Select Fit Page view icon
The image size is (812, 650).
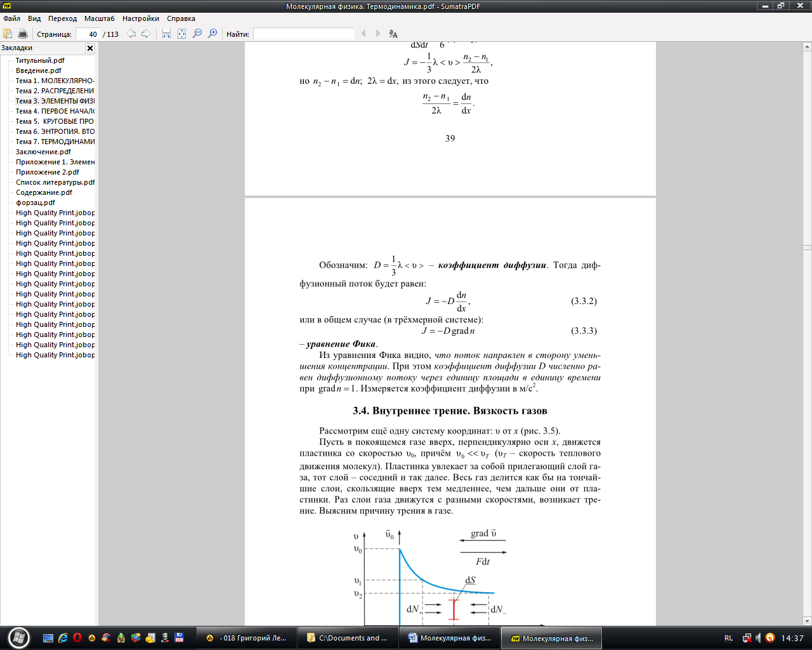click(181, 34)
